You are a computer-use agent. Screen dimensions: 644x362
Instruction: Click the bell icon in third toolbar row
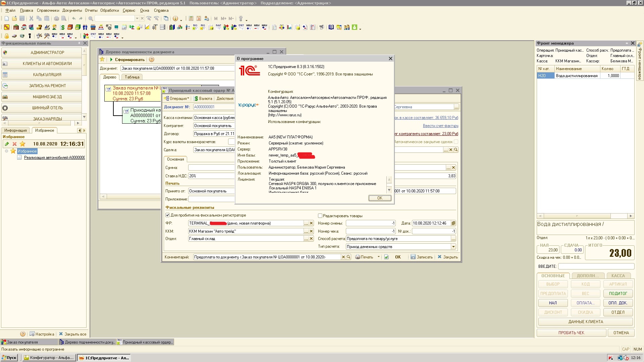6,36
